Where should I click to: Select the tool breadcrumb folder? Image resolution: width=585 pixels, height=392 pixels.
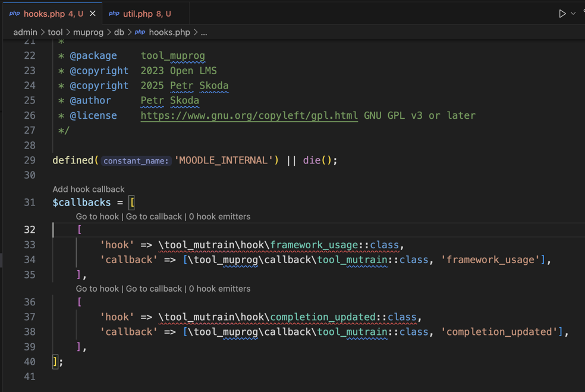pyautogui.click(x=55, y=33)
